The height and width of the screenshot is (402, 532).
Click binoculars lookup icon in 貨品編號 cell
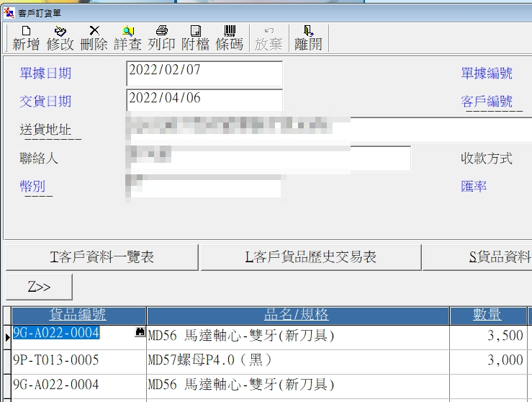coord(140,334)
